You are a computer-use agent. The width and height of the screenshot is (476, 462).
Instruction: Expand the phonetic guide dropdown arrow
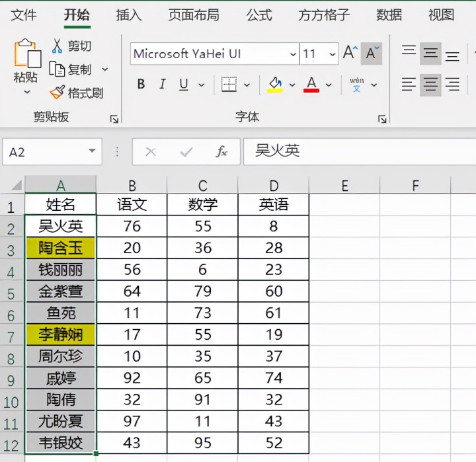pos(374,85)
